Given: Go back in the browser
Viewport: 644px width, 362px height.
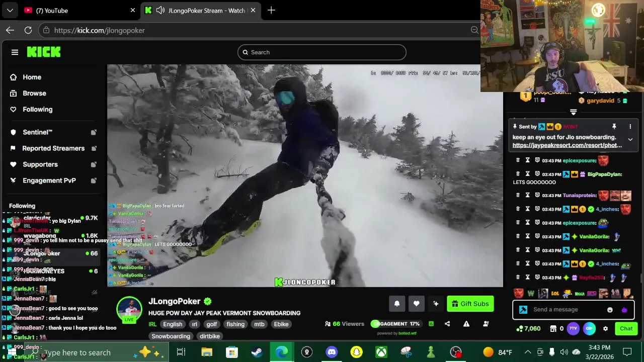Looking at the screenshot, I should pyautogui.click(x=10, y=30).
